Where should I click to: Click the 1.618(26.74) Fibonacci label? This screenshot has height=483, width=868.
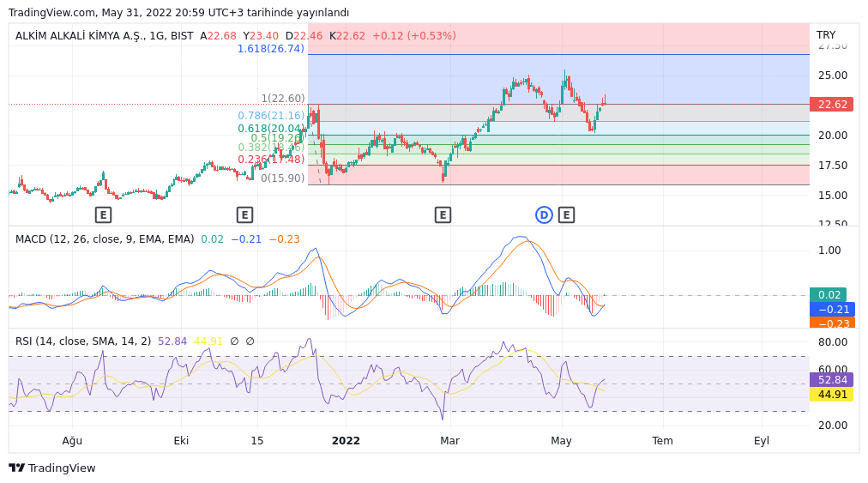tap(271, 49)
